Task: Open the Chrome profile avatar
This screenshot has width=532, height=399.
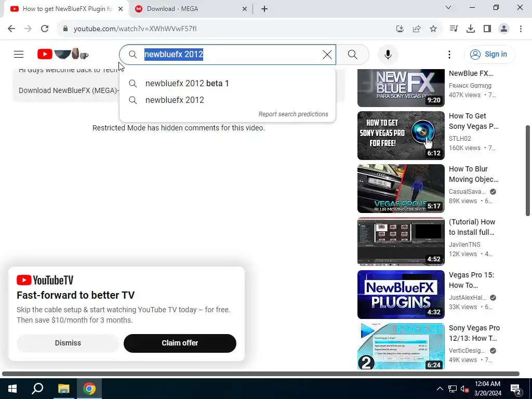Action: (x=504, y=29)
